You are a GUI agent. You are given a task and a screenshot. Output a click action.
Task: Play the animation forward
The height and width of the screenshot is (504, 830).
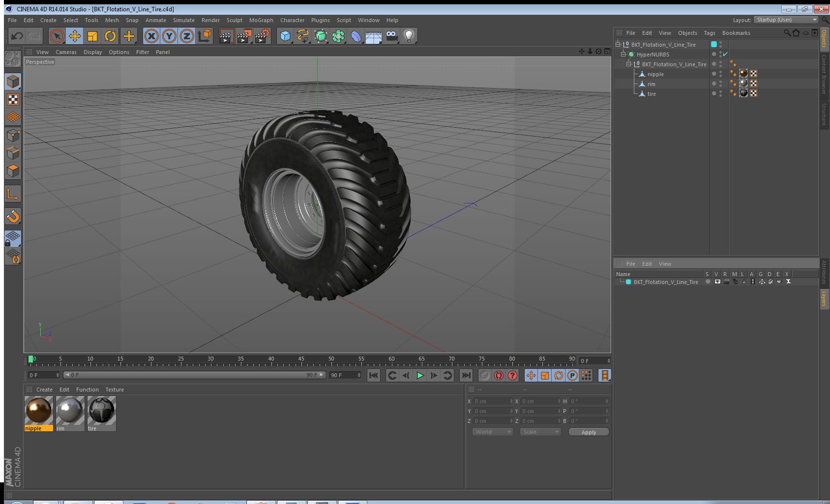420,375
